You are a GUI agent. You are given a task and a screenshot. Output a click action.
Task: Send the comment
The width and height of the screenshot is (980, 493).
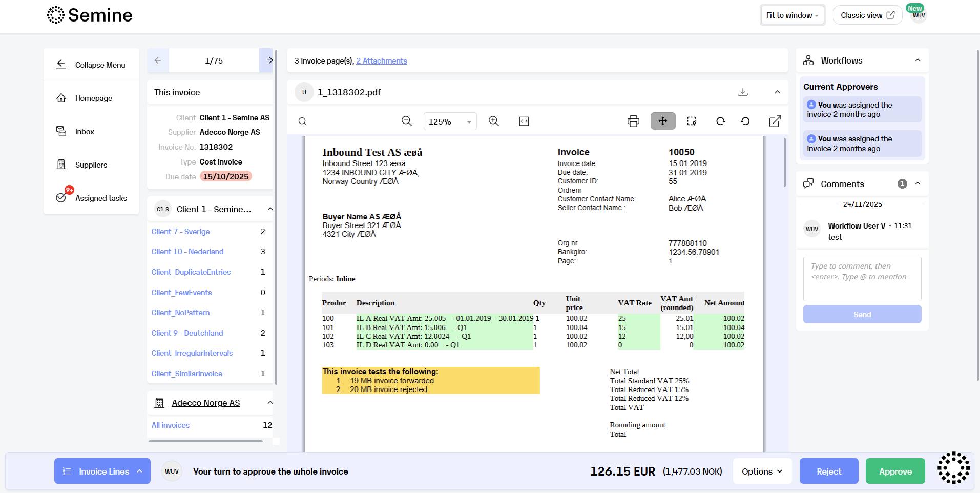tap(862, 314)
